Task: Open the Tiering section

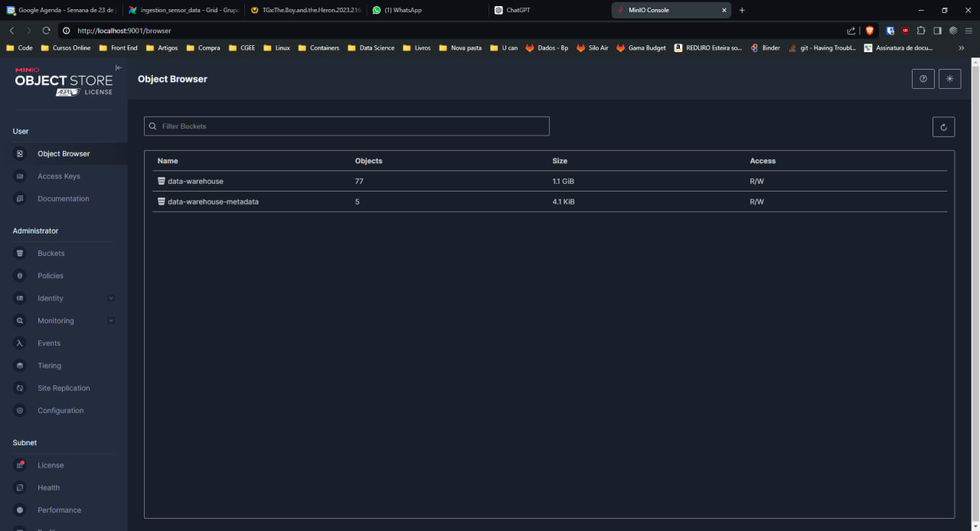Action: click(49, 365)
